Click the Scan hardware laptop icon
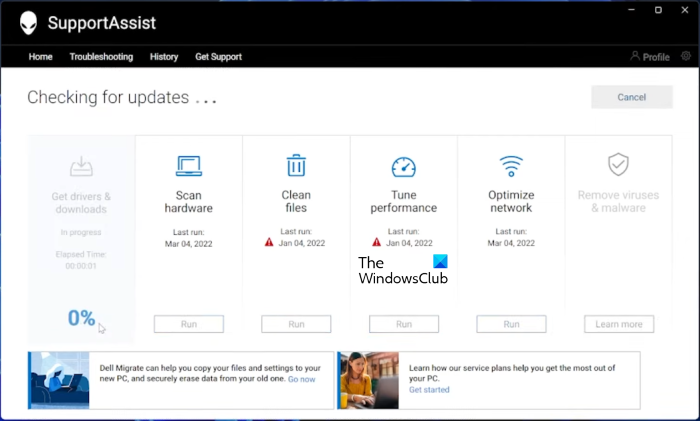700x421 pixels. click(x=188, y=166)
